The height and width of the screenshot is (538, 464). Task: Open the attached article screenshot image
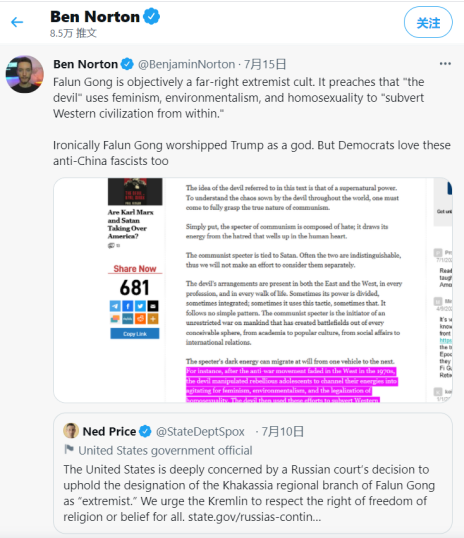point(253,290)
